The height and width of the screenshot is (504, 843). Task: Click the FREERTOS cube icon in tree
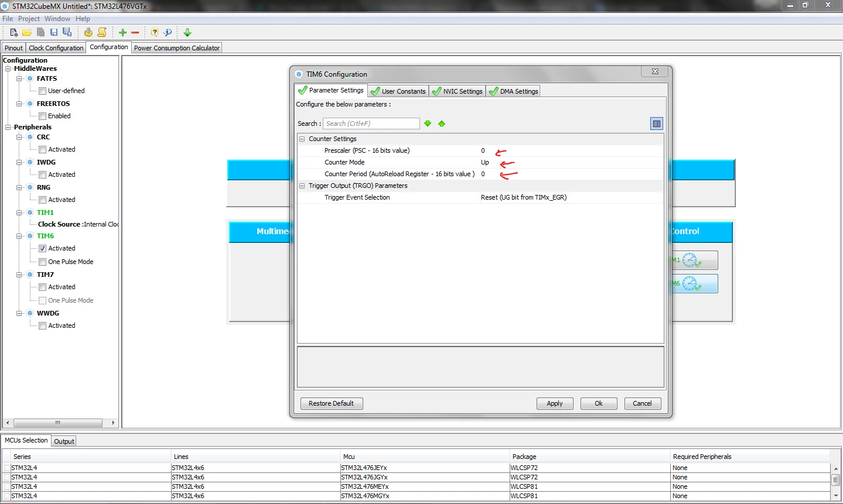pos(30,104)
